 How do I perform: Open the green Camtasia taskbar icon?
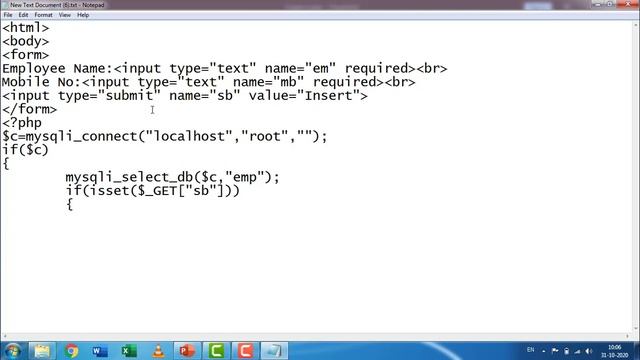pyautogui.click(x=216, y=351)
